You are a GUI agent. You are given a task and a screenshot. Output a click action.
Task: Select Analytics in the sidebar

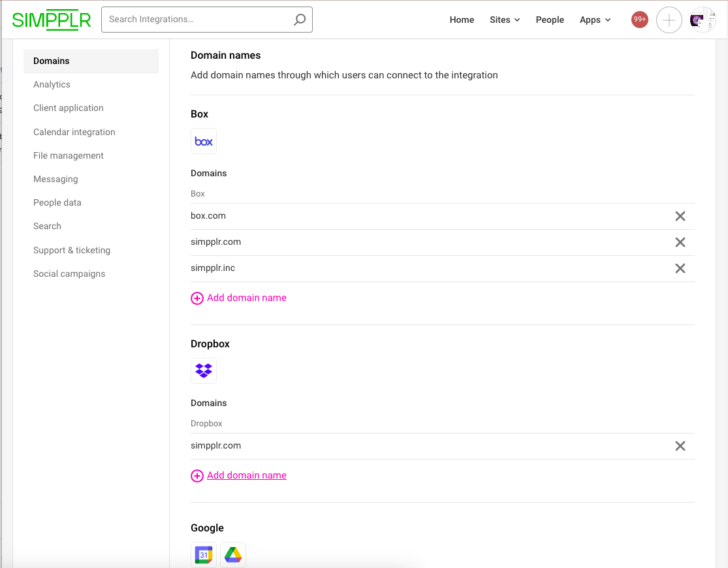52,84
